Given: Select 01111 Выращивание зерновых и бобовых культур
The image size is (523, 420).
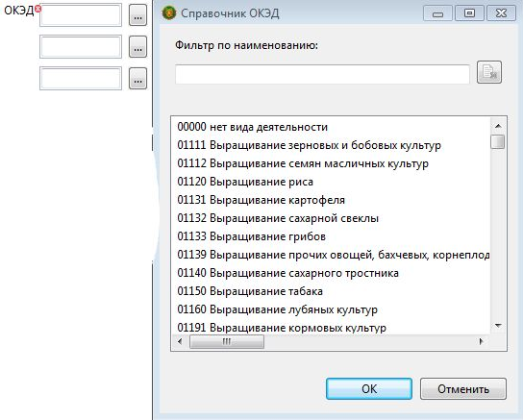Looking at the screenshot, I should [x=310, y=145].
